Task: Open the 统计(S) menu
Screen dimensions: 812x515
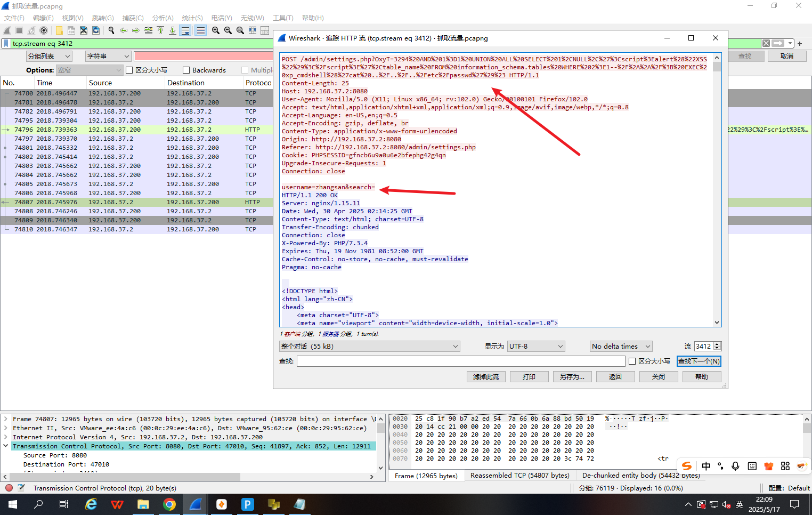Action: click(x=192, y=18)
